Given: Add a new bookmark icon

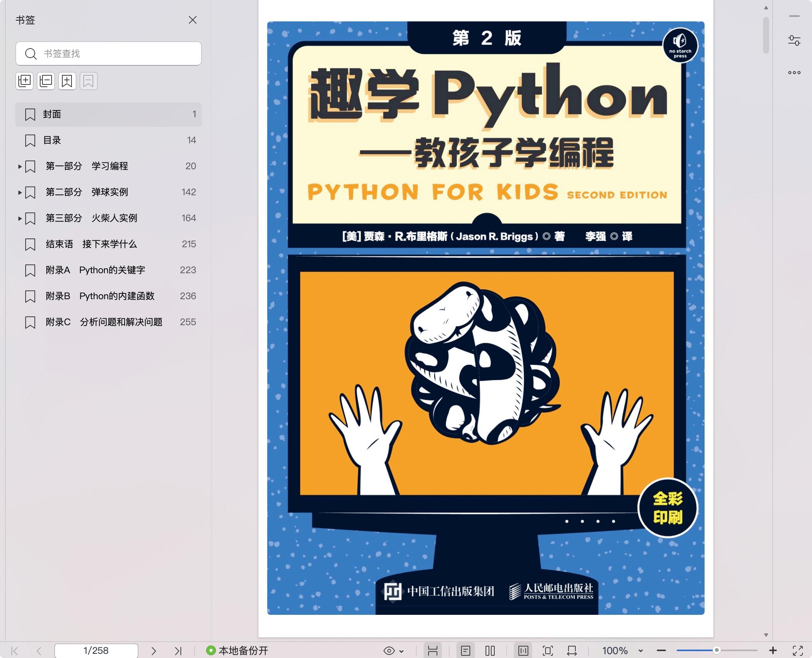Looking at the screenshot, I should [x=67, y=81].
